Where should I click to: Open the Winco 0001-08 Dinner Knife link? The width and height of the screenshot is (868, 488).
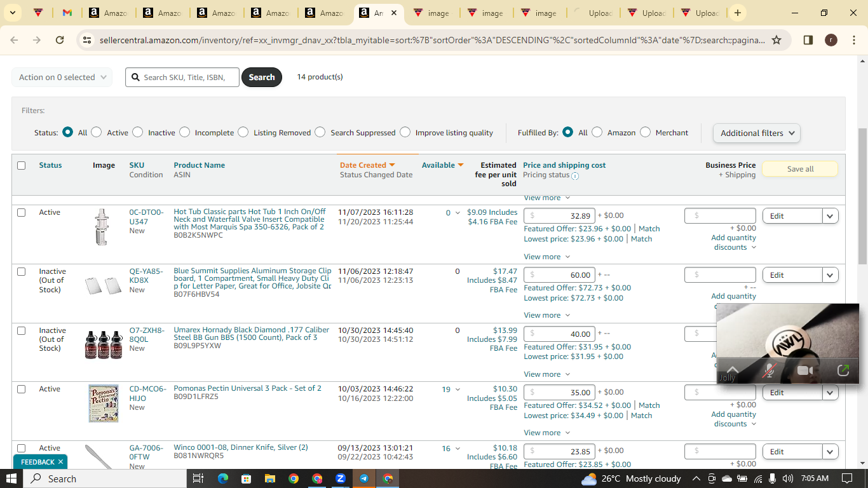241,447
